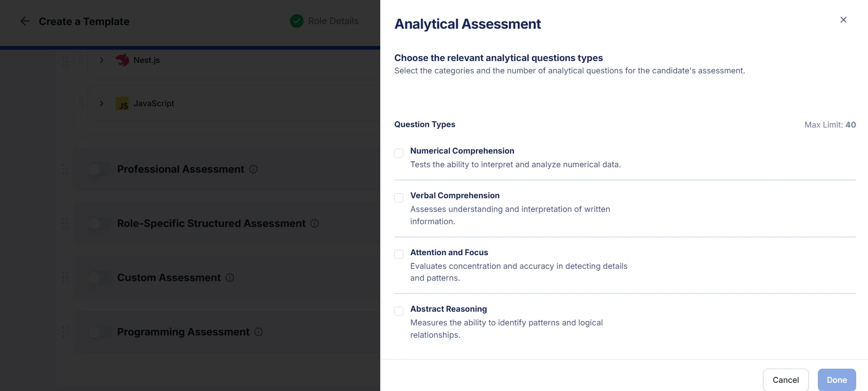Click the back arrow beside Create a Template
The width and height of the screenshot is (868, 391).
(x=25, y=21)
